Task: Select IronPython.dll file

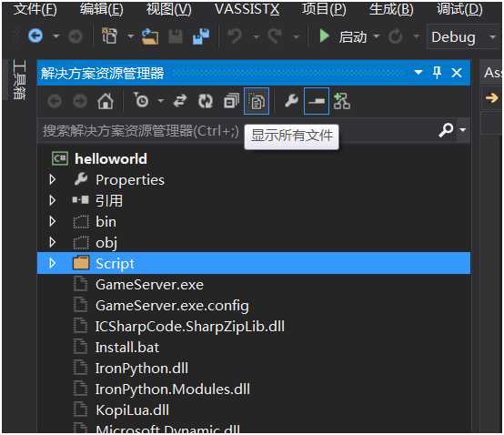Action: click(x=142, y=369)
